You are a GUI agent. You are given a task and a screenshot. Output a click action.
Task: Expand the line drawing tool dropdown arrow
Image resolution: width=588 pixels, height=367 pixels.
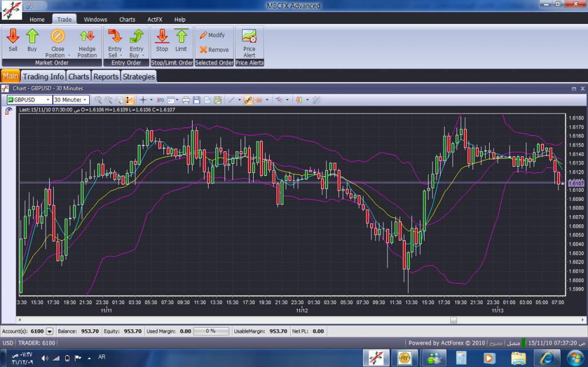(239, 100)
